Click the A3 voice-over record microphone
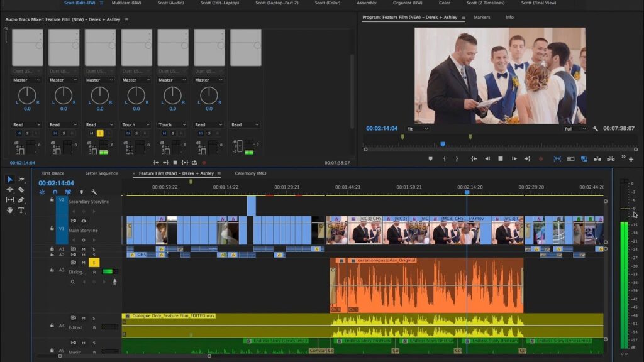Screen dimensions: 644x362 pyautogui.click(x=114, y=282)
